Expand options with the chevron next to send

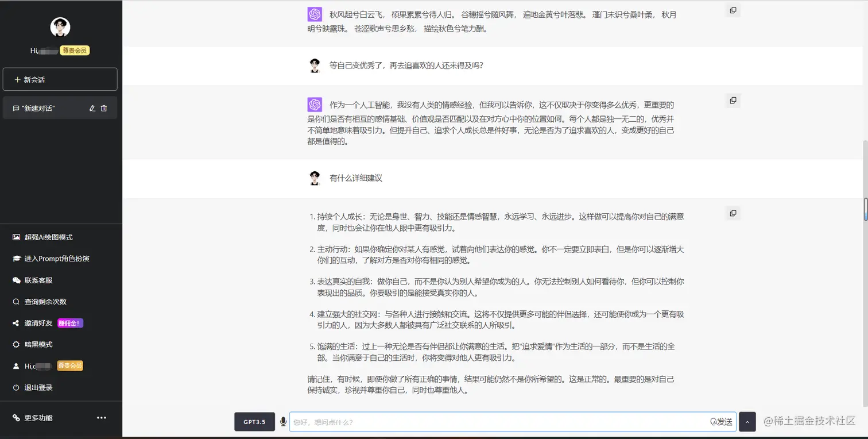747,421
